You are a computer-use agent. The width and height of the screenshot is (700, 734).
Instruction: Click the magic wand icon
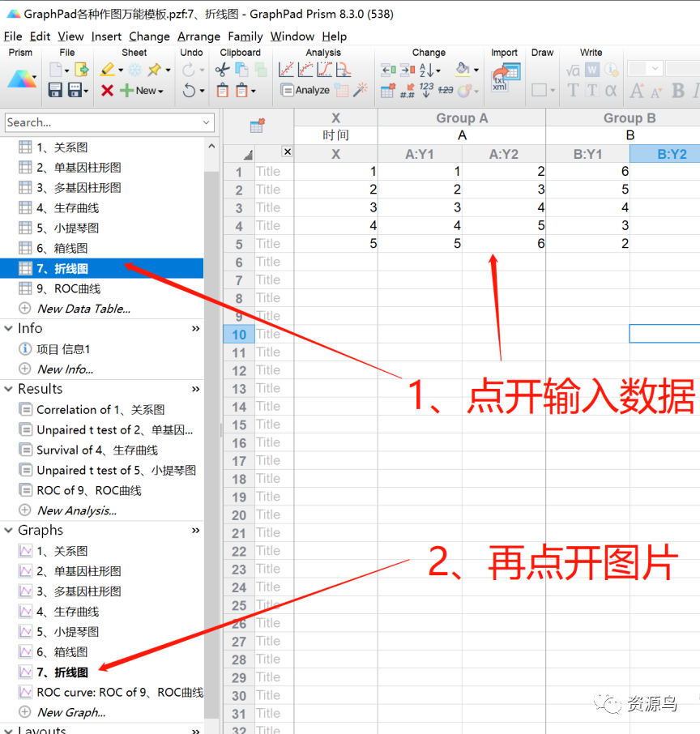tap(361, 89)
